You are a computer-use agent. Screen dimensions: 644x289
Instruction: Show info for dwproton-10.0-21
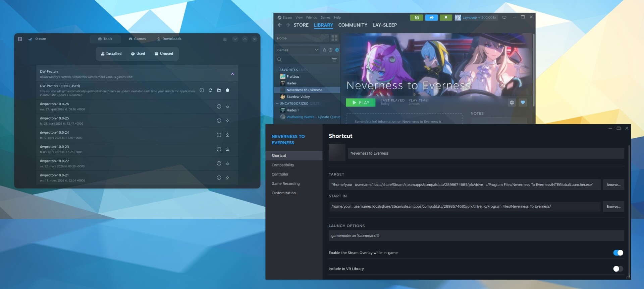pyautogui.click(x=219, y=177)
